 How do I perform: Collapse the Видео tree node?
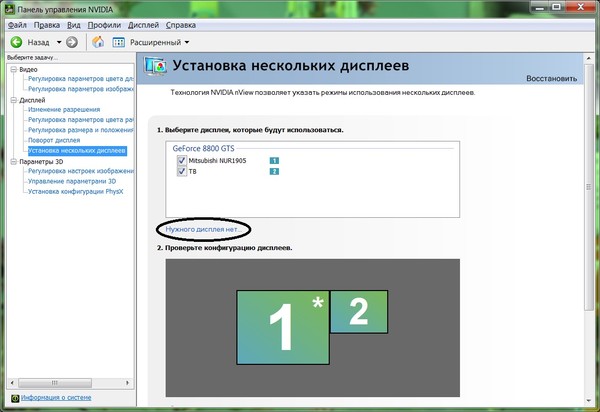tap(14, 69)
